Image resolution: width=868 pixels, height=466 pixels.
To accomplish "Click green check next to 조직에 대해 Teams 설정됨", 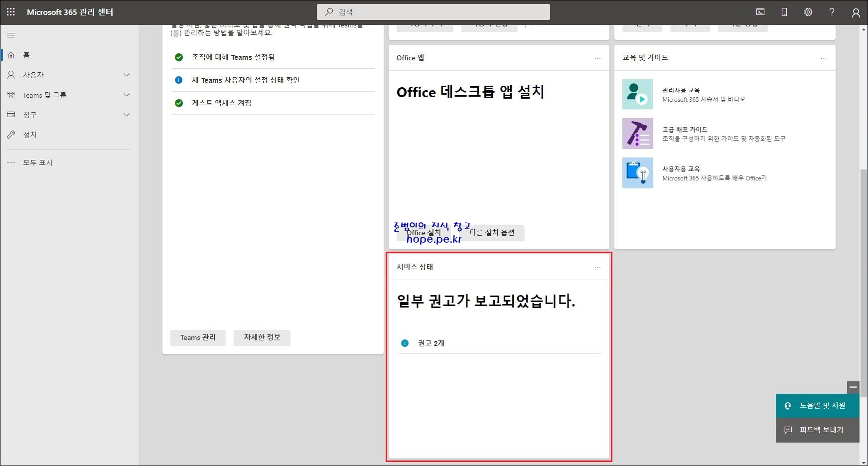I will coord(179,57).
